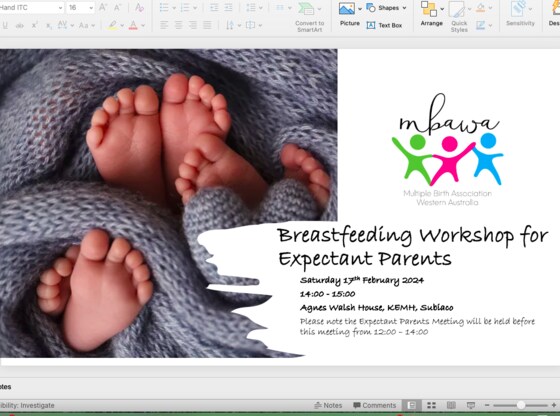
Task: Click Convert to SmartArt
Action: [x=309, y=17]
